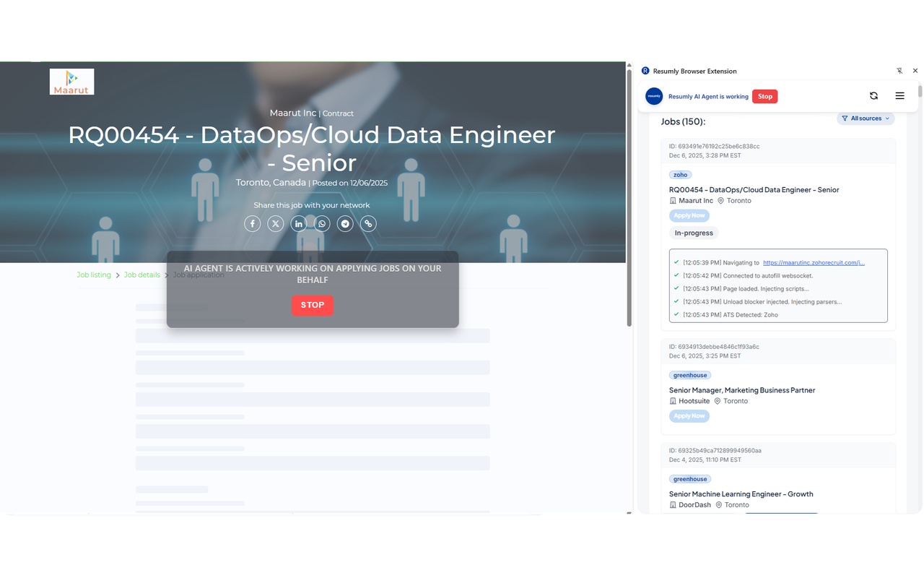Click the Resumly panel vertical scrollbar
The image size is (924, 578).
click(x=920, y=90)
